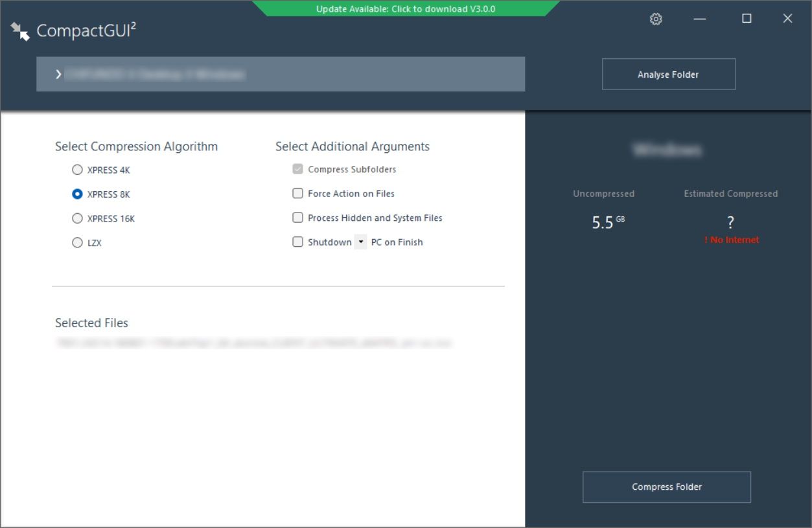Maximize the CompactGUI window
The width and height of the screenshot is (812, 528).
pyautogui.click(x=747, y=19)
